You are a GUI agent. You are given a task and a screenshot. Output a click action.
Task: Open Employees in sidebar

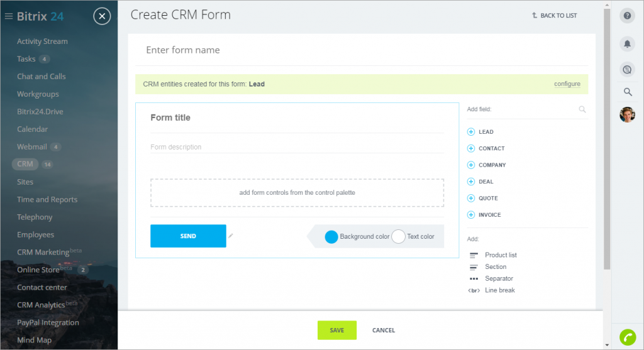tap(35, 235)
